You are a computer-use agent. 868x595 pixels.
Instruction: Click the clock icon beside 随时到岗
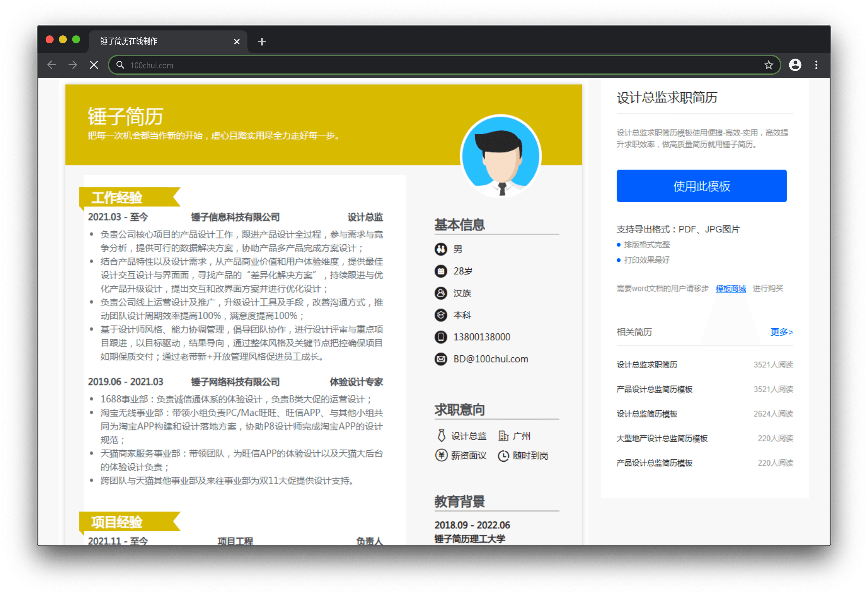click(503, 456)
